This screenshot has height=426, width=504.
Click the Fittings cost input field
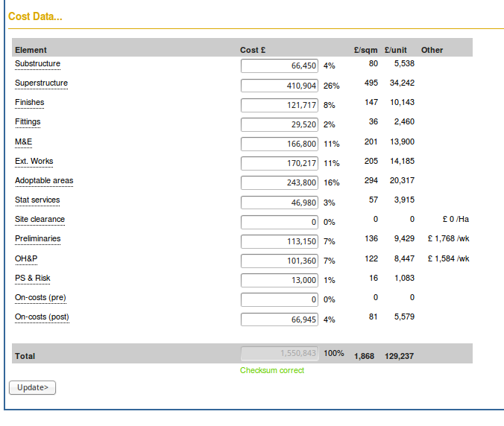280,124
